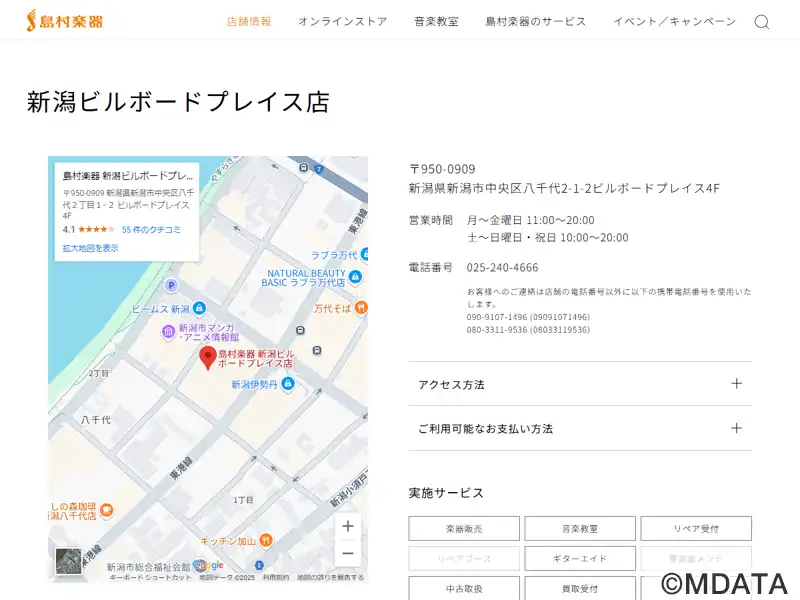The width and height of the screenshot is (800, 600).
Task: Click the ラブラ万代 shopping marker
Action: click(364, 254)
